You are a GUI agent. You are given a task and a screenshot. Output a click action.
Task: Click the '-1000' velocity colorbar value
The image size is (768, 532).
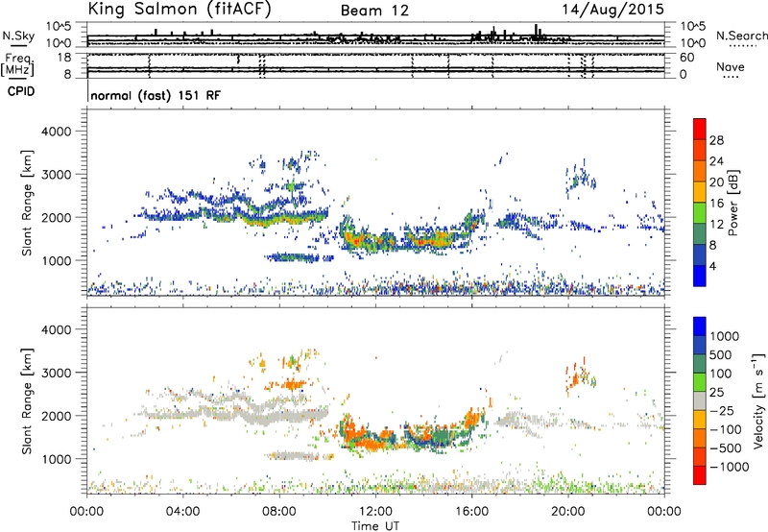point(730,467)
